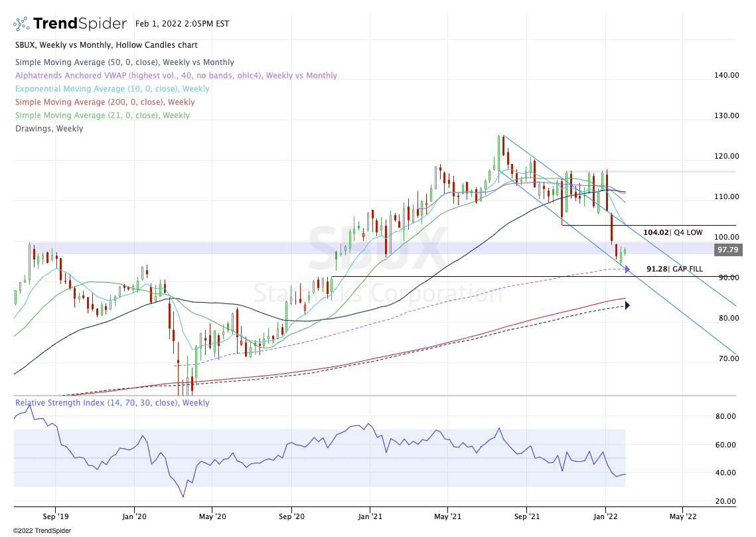
Task: Click the 130.00 price axis label
Action: coord(727,115)
